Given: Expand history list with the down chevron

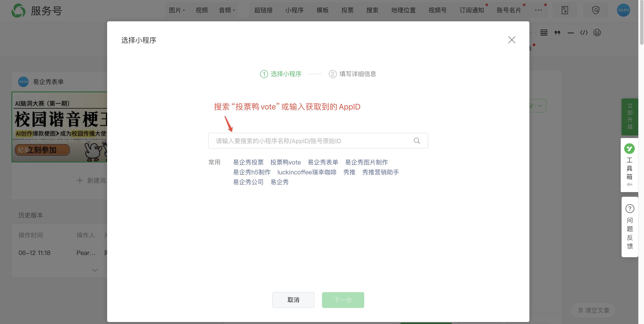Looking at the screenshot, I should point(95,270).
